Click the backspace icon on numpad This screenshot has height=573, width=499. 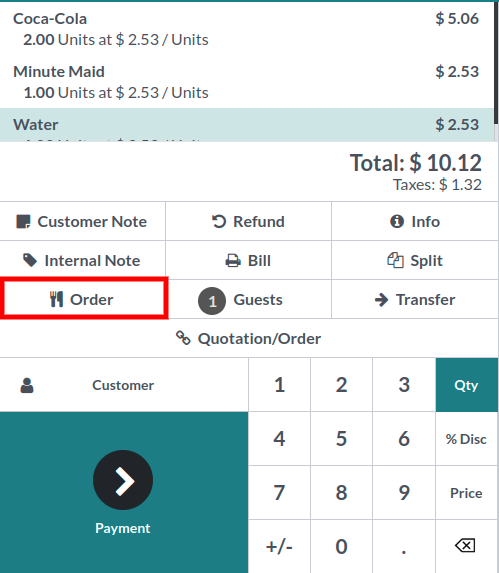pos(465,546)
